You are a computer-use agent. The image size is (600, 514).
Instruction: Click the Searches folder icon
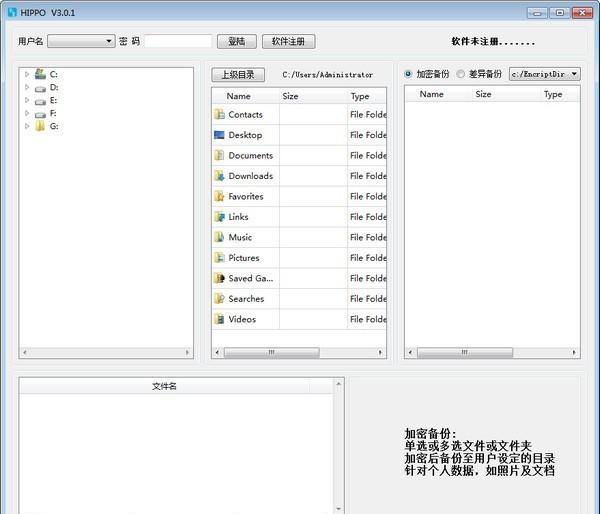219,299
